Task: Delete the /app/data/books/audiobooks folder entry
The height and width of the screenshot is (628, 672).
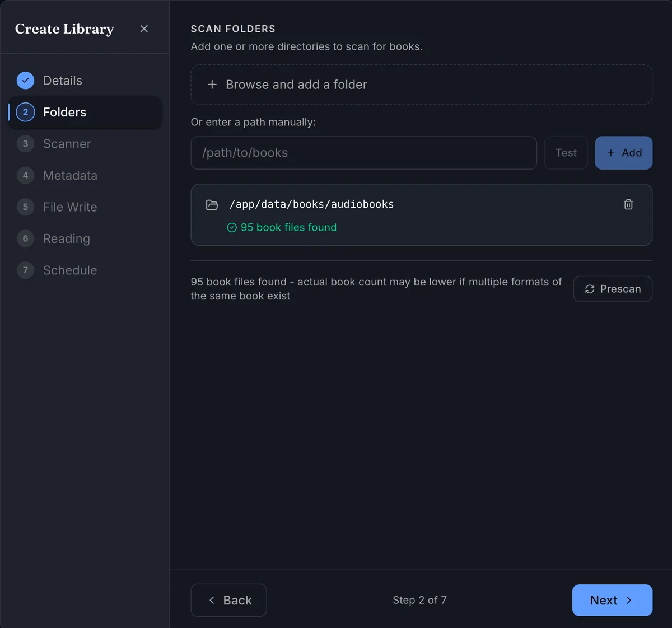Action: [x=628, y=204]
